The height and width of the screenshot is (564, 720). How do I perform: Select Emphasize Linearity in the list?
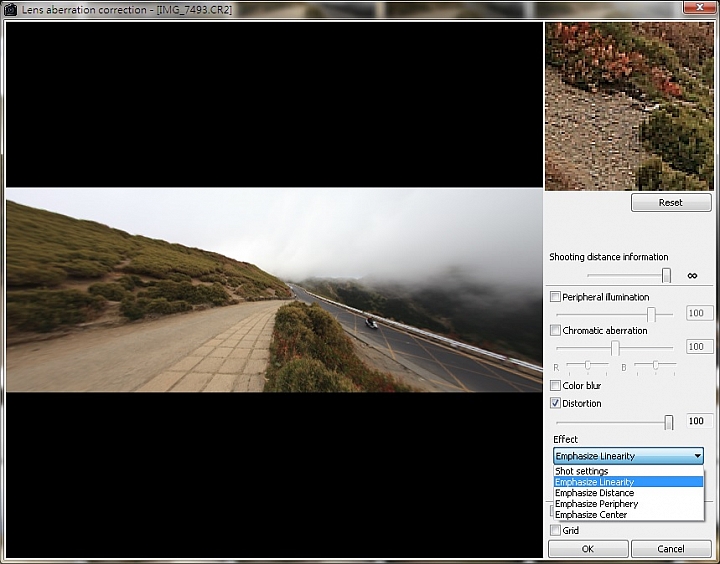[x=628, y=482]
